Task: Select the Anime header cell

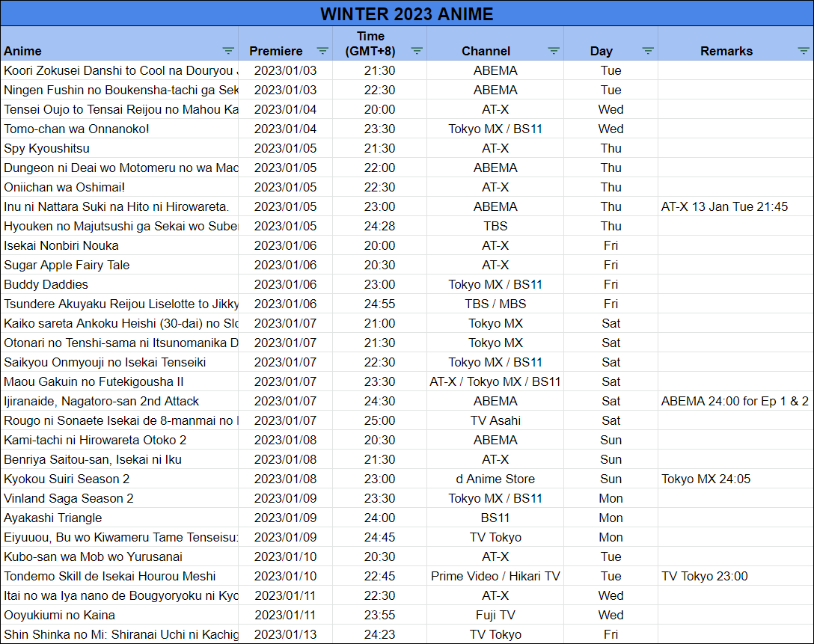Action: pos(120,43)
